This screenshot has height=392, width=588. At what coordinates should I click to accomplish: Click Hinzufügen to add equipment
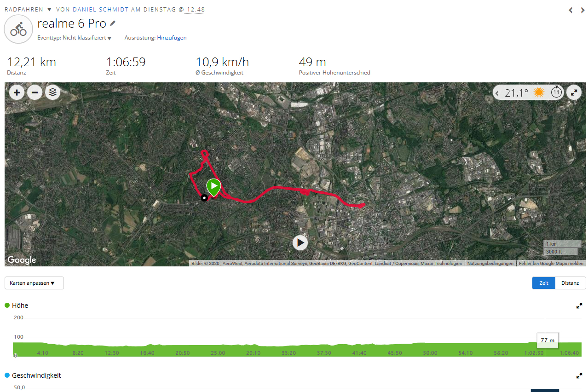click(172, 38)
